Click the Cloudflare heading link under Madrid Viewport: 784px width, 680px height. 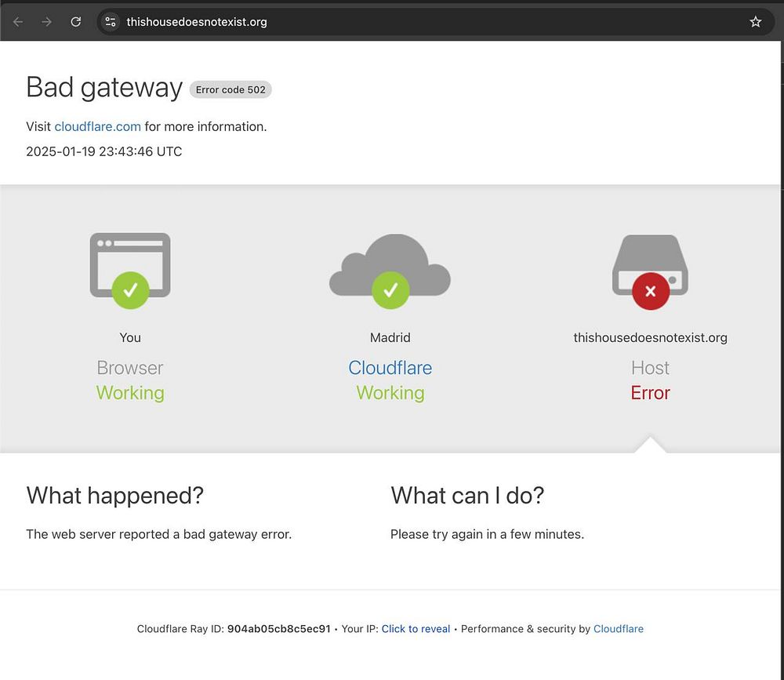tap(390, 368)
